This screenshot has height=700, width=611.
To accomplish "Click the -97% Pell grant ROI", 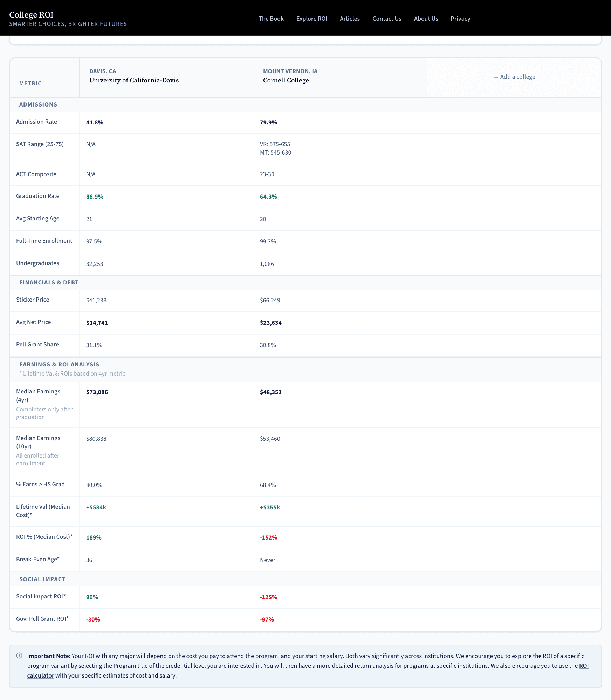I will coord(267,619).
